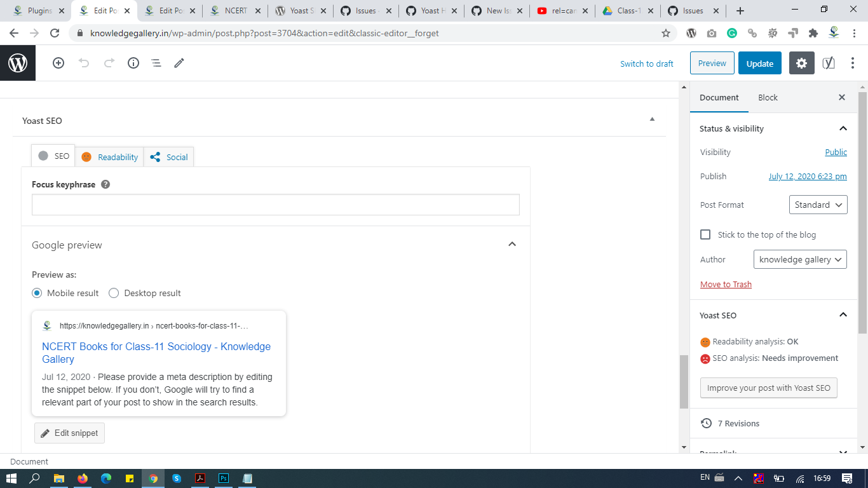Viewport: 868px width, 488px height.
Task: Open the Author dropdown
Action: (800, 259)
